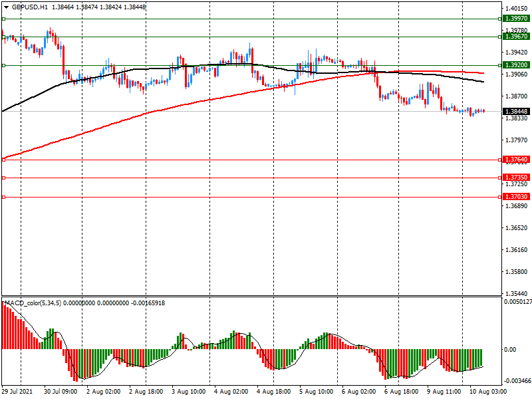Image resolution: width=532 pixels, height=399 pixels.
Task: Select the 1.37640 red price label
Action: click(x=516, y=160)
